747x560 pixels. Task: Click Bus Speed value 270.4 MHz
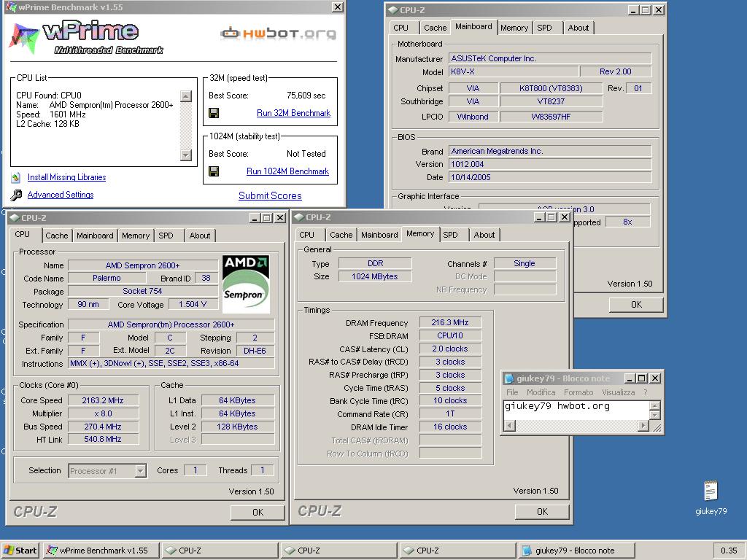(x=104, y=427)
